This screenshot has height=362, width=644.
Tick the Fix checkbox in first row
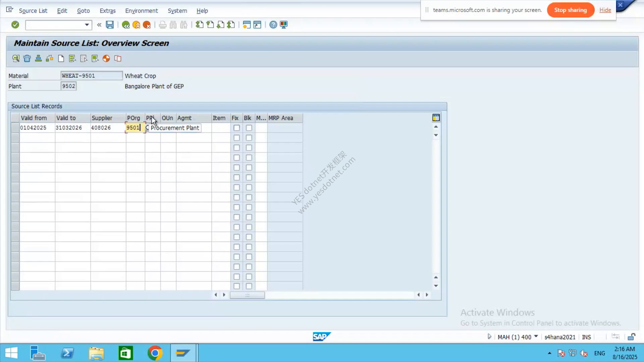click(237, 128)
